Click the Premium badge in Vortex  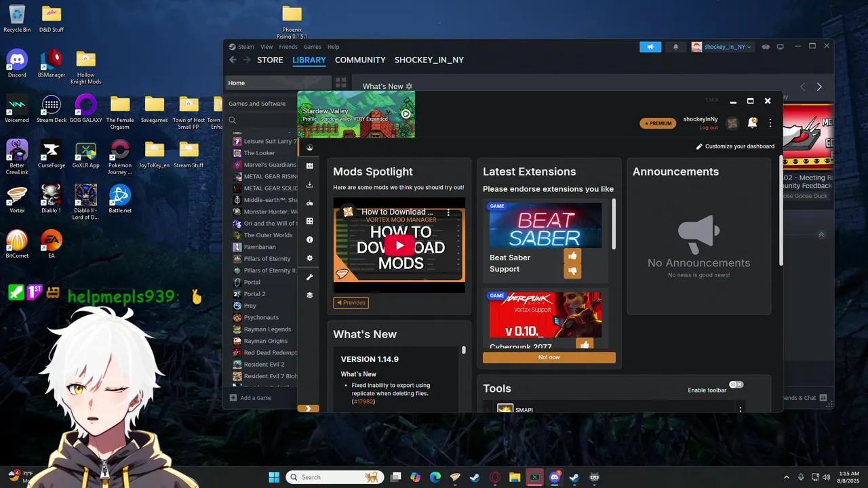click(x=658, y=123)
